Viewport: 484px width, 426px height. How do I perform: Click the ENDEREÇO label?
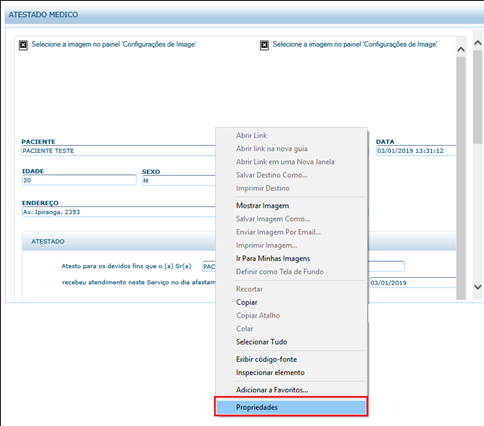coord(40,203)
